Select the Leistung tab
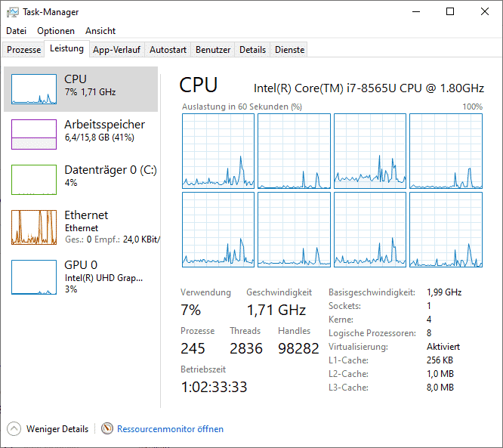 66,48
